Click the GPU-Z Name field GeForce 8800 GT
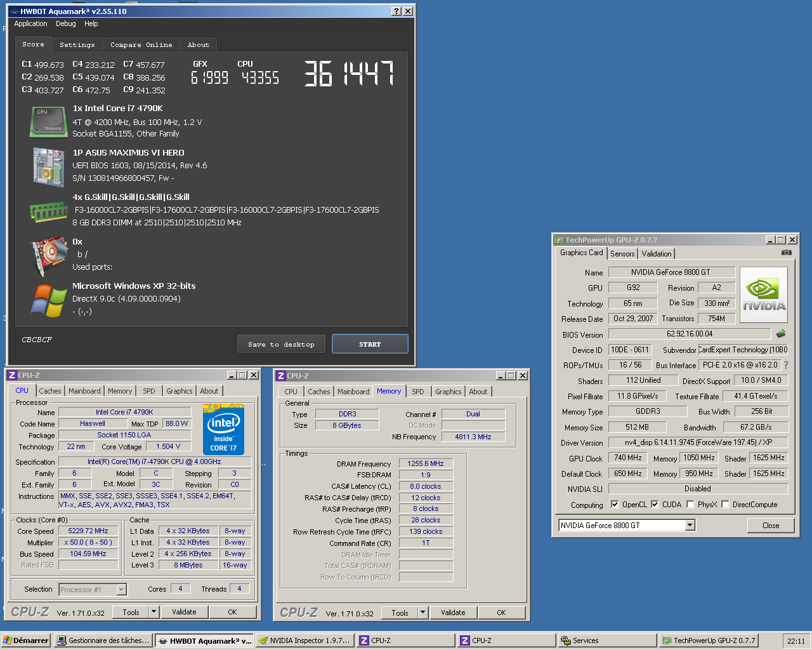The height and width of the screenshot is (650, 812). point(671,272)
